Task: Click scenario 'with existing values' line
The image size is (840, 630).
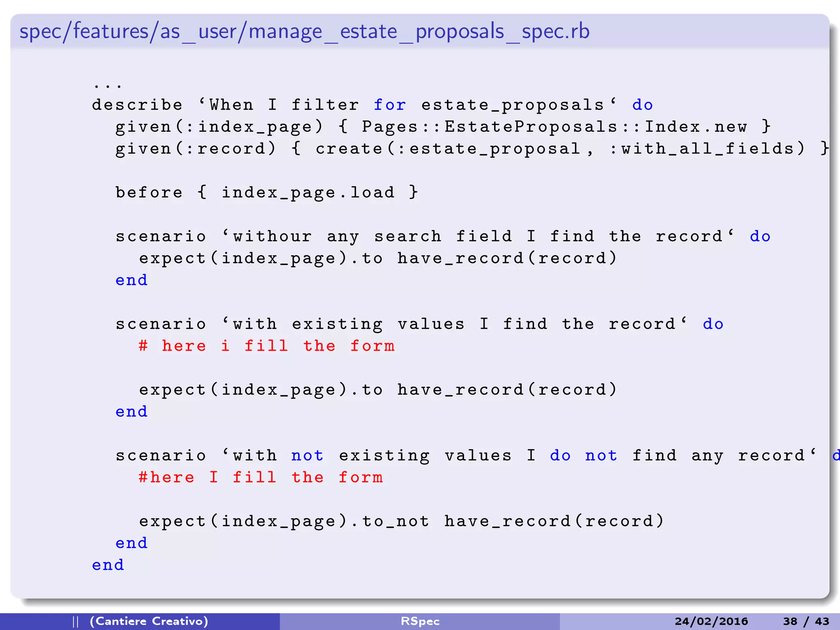Action: pos(419,324)
